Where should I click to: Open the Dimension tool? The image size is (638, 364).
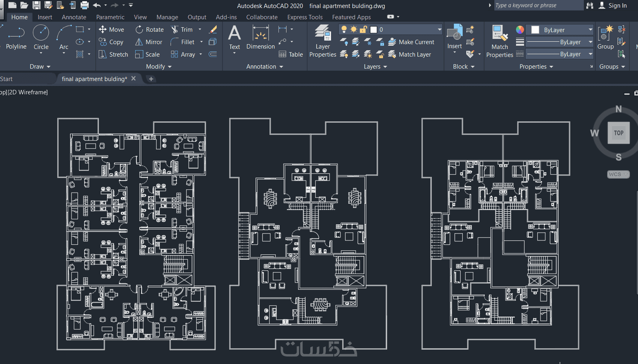point(260,38)
